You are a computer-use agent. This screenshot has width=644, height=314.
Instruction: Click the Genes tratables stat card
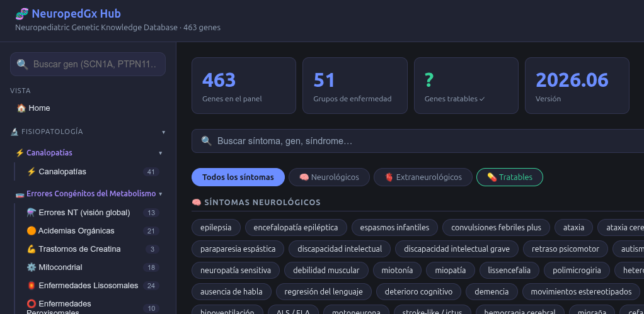(x=466, y=85)
